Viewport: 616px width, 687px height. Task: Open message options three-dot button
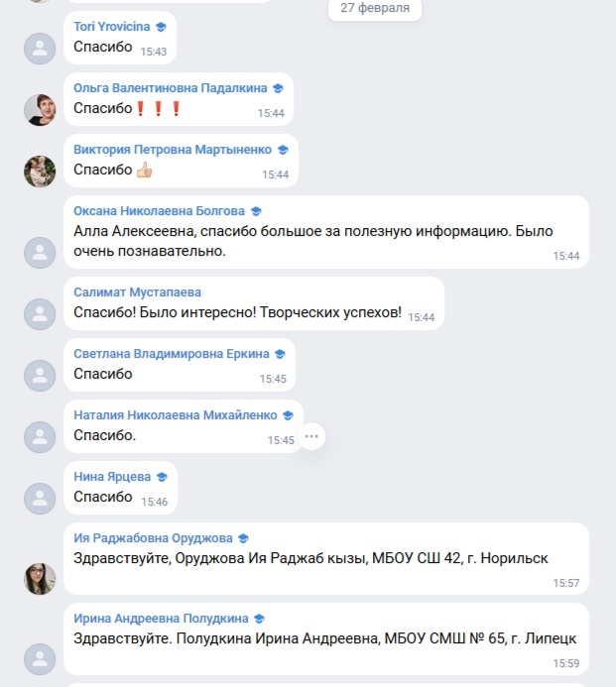[x=311, y=436]
